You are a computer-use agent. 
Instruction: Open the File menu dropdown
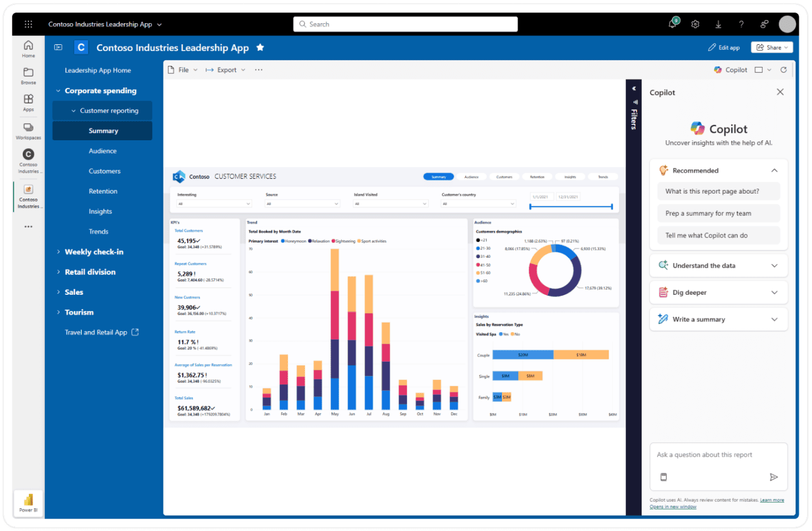tap(183, 70)
